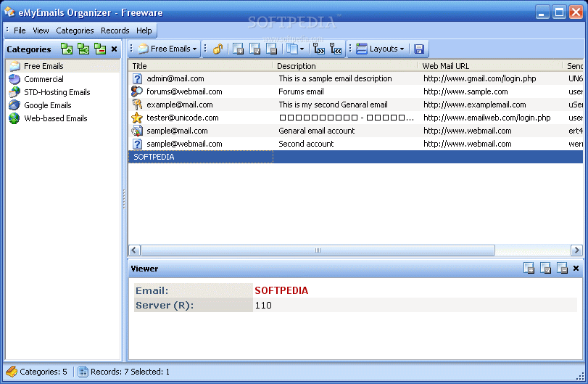The width and height of the screenshot is (588, 384).
Task: Click the Records list icon in status bar
Action: pyautogui.click(x=83, y=372)
